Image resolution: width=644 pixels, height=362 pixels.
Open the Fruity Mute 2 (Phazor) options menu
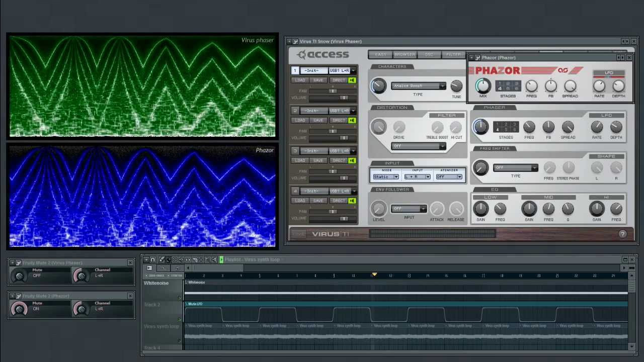tap(12, 296)
